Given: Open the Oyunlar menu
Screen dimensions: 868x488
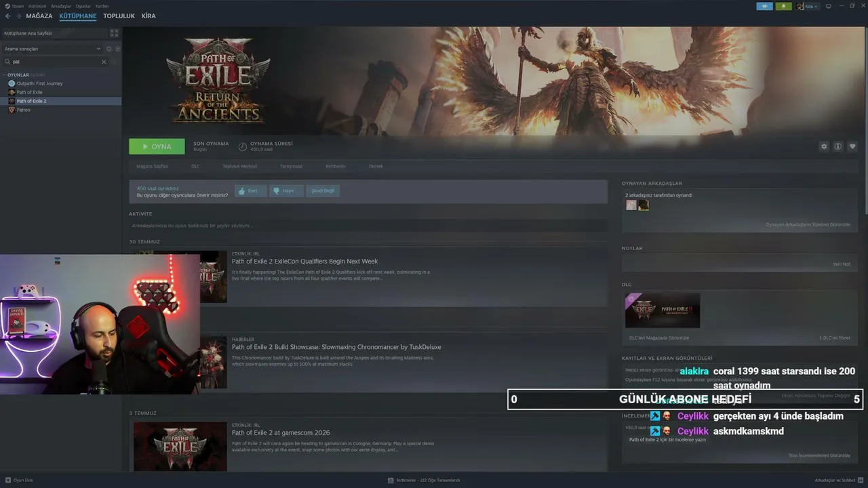Looking at the screenshot, I should tap(83, 6).
